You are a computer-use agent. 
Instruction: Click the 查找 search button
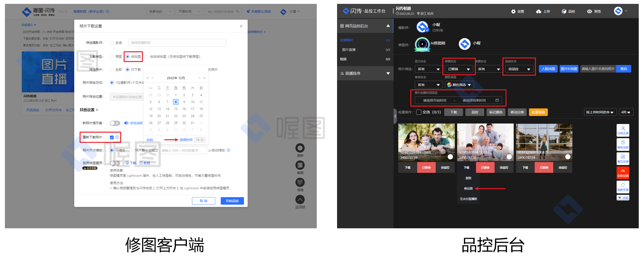624,69
